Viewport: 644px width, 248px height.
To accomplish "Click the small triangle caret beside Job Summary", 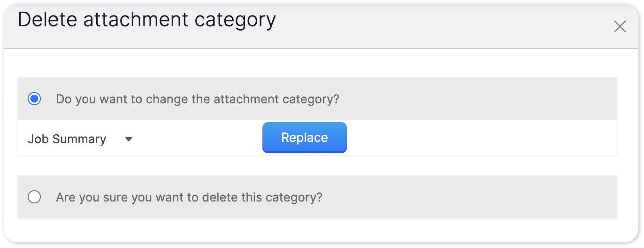I will [x=129, y=139].
